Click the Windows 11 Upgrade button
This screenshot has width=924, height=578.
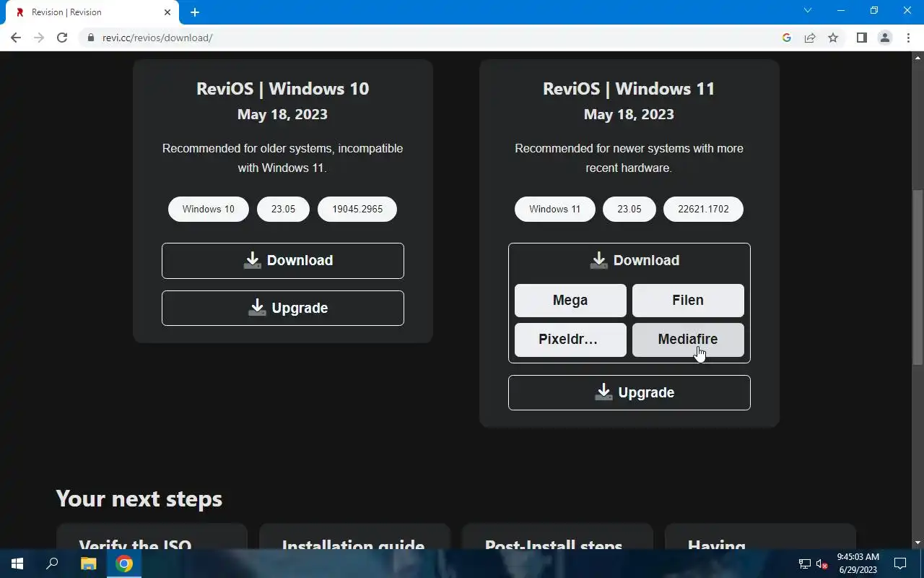[629, 393]
